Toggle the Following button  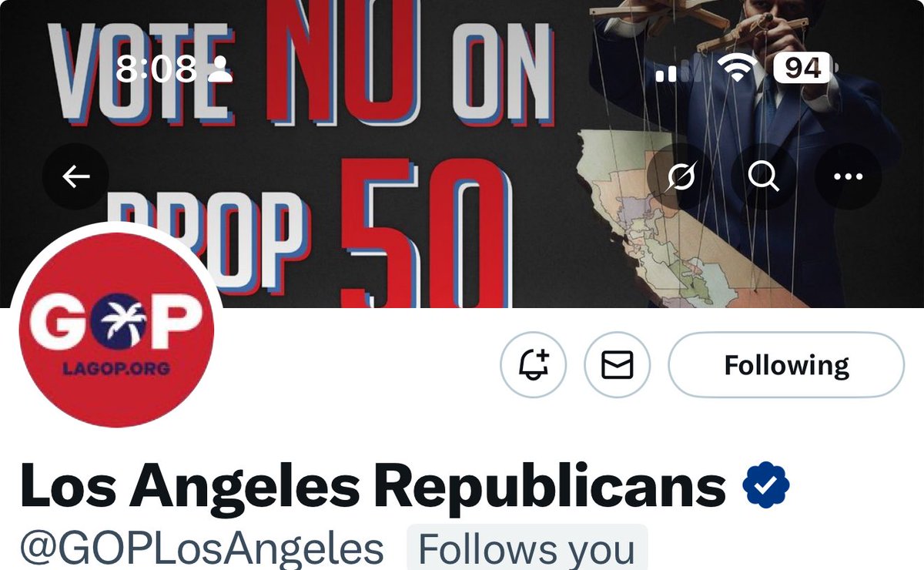click(786, 364)
